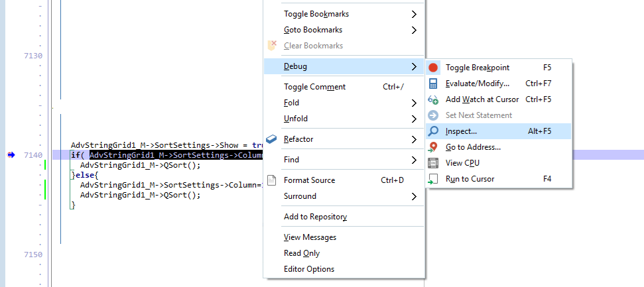Image resolution: width=644 pixels, height=287 pixels.
Task: Toggle comment on the selected line
Action: coord(314,87)
